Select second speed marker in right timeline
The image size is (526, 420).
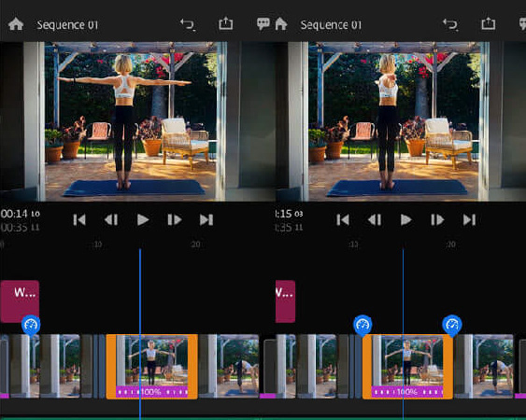(x=452, y=325)
